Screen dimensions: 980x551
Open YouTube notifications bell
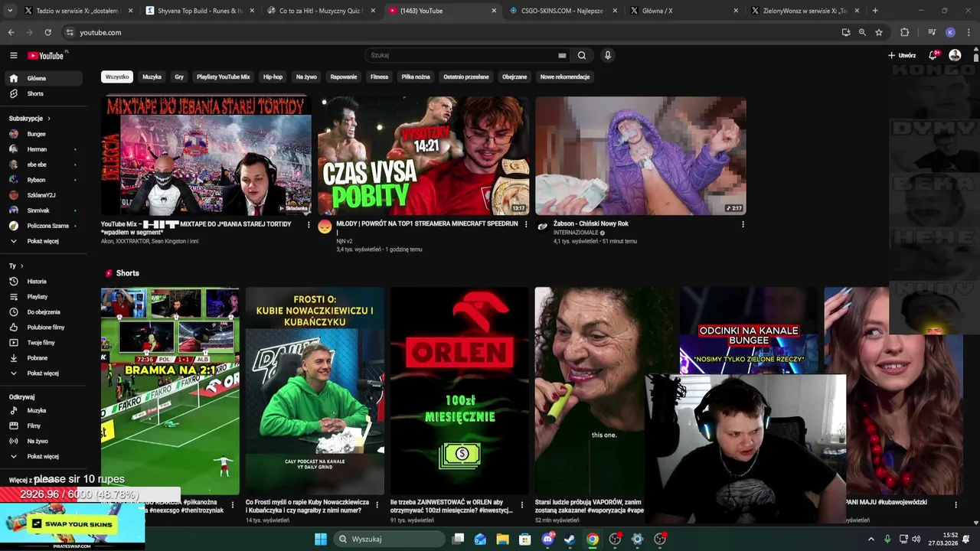coord(933,55)
